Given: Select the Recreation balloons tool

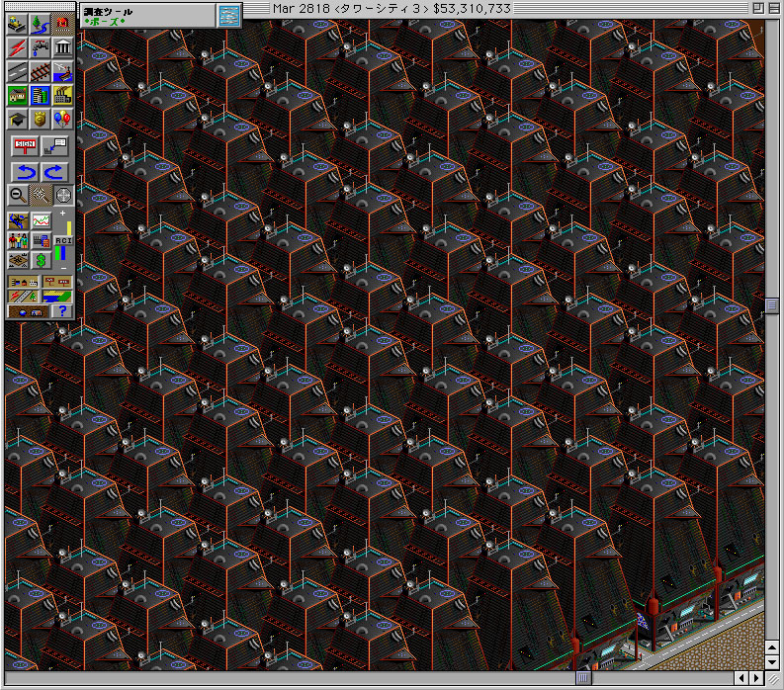Looking at the screenshot, I should (x=62, y=119).
